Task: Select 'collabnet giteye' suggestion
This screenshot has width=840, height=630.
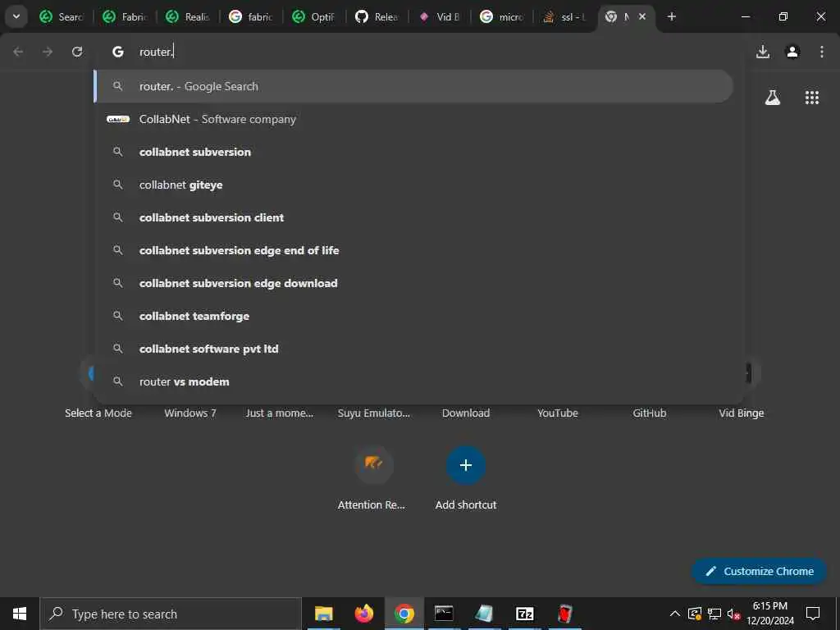Action: click(x=413, y=185)
